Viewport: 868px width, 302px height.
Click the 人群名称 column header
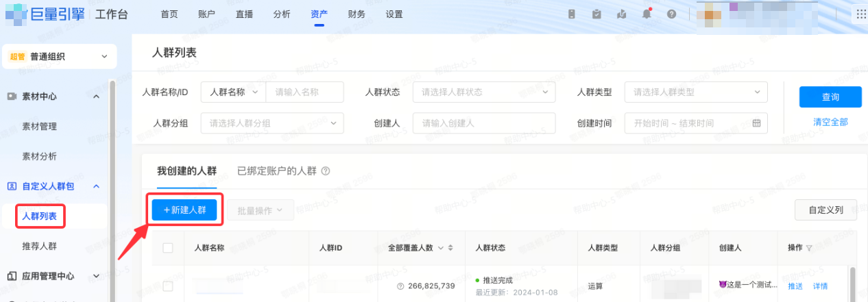click(x=209, y=248)
